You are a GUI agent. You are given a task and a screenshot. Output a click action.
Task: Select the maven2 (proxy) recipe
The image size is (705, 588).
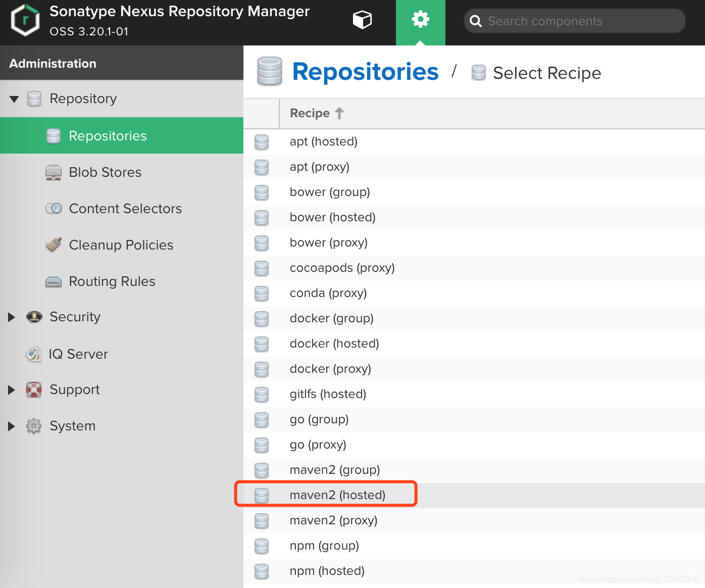click(474, 520)
